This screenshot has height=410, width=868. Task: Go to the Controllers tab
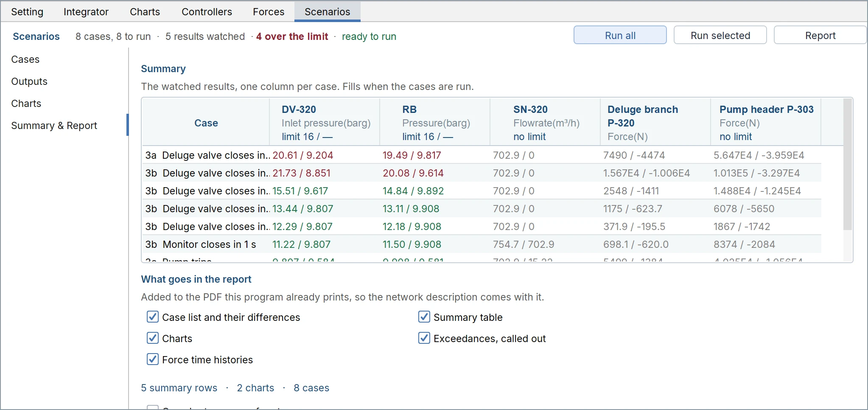click(207, 12)
